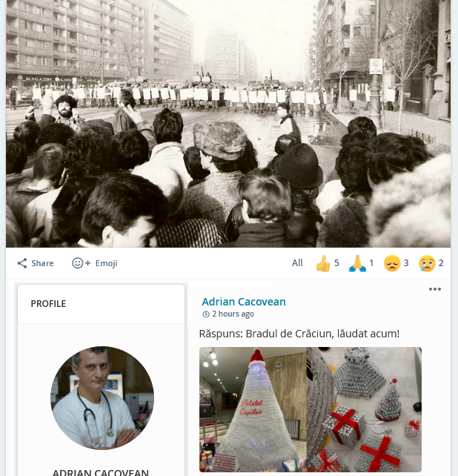Open the Emoji reaction picker
Image resolution: width=458 pixels, height=476 pixels.
click(94, 263)
